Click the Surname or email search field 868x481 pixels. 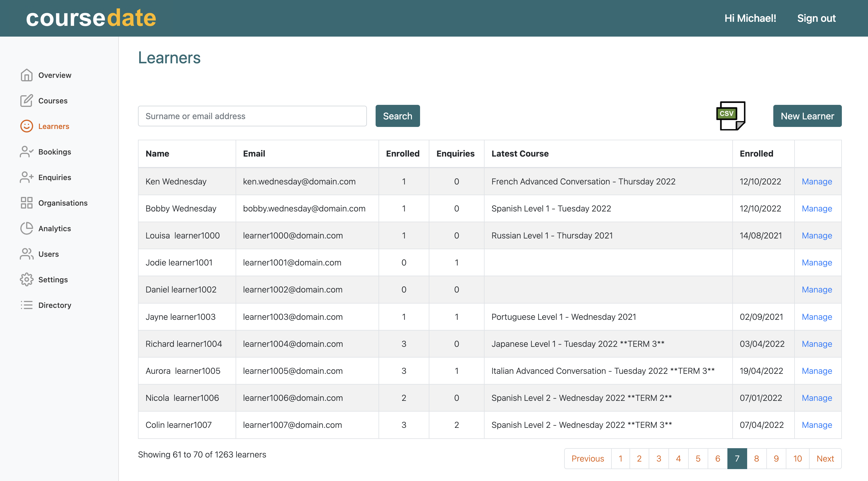coord(252,116)
